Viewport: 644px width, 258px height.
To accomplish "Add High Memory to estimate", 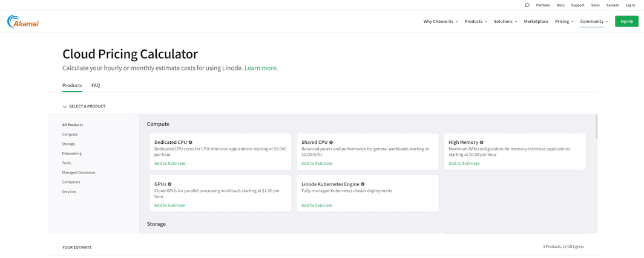I will tap(464, 163).
